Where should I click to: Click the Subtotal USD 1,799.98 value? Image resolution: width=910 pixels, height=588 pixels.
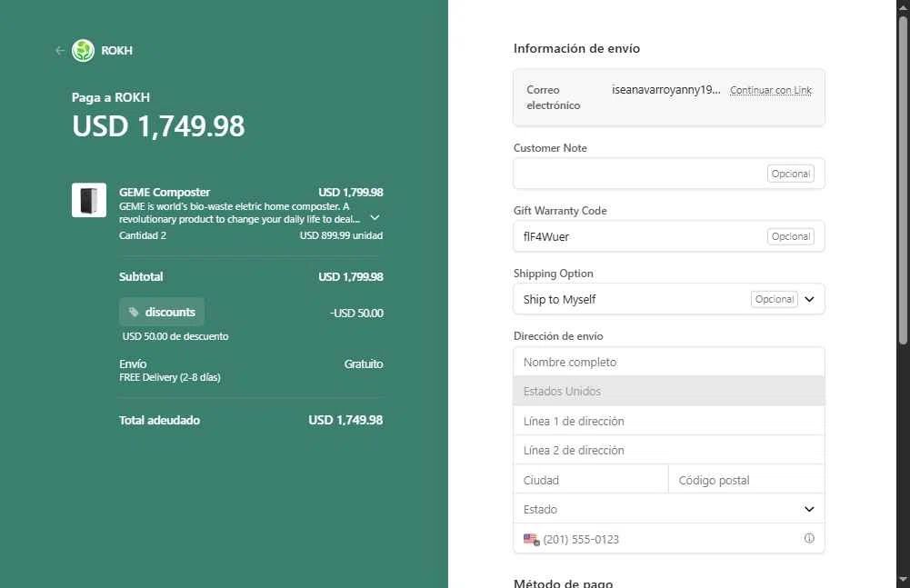tap(351, 277)
